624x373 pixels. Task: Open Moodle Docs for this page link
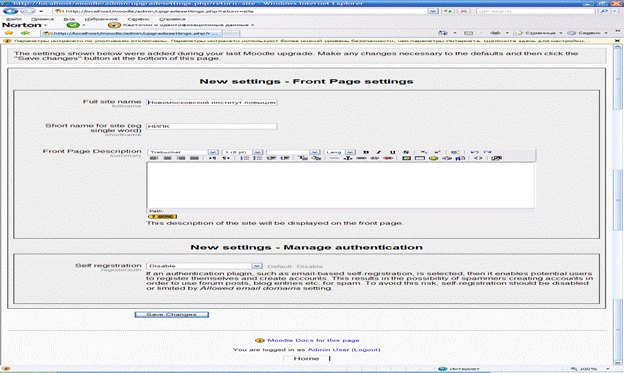click(x=313, y=340)
